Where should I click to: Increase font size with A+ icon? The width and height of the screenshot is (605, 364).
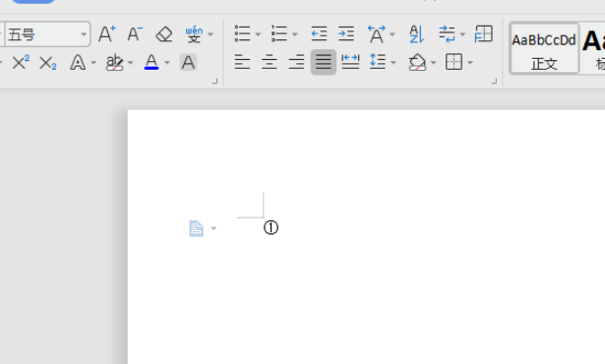click(x=107, y=34)
